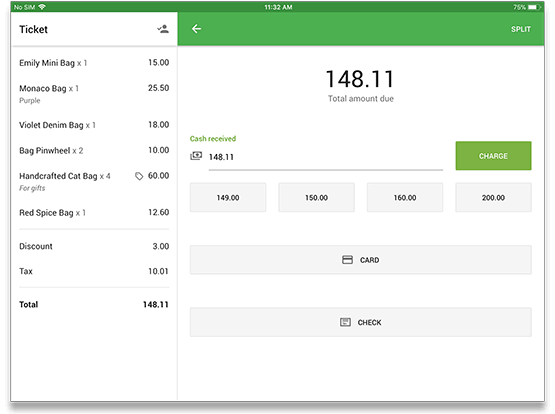555x414 pixels.
Task: Click the Wi-Fi icon in the status bar
Action: tap(42, 7)
